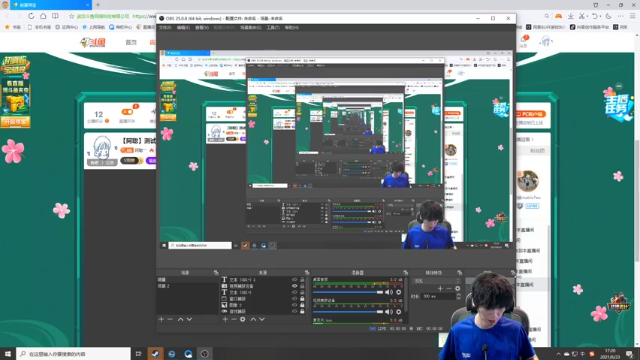The width and height of the screenshot is (640, 360).
Task: Click Windows taskbar search box
Action: point(73,354)
